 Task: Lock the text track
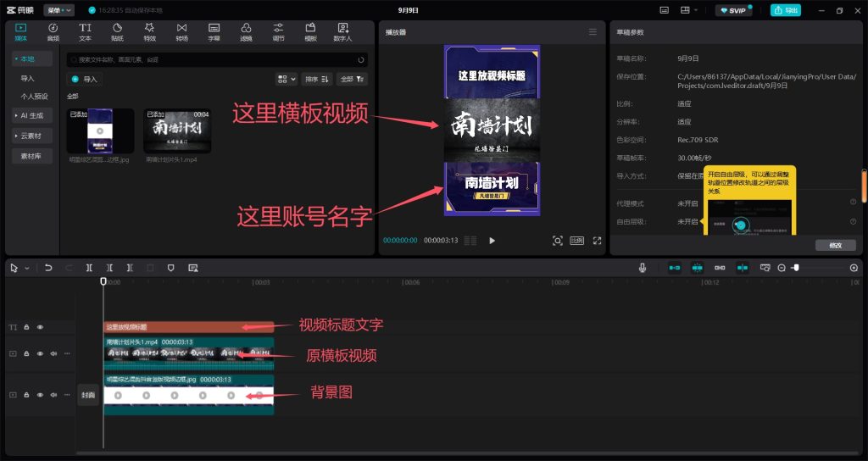26,327
